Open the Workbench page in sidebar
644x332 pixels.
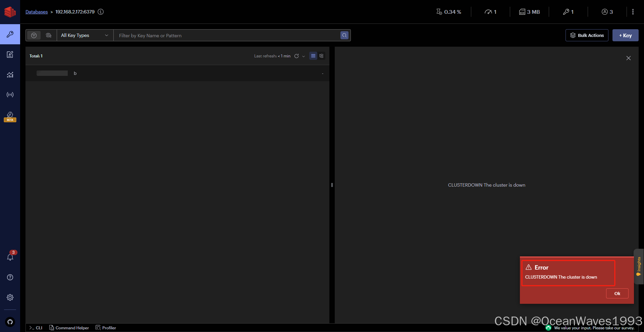(x=10, y=54)
